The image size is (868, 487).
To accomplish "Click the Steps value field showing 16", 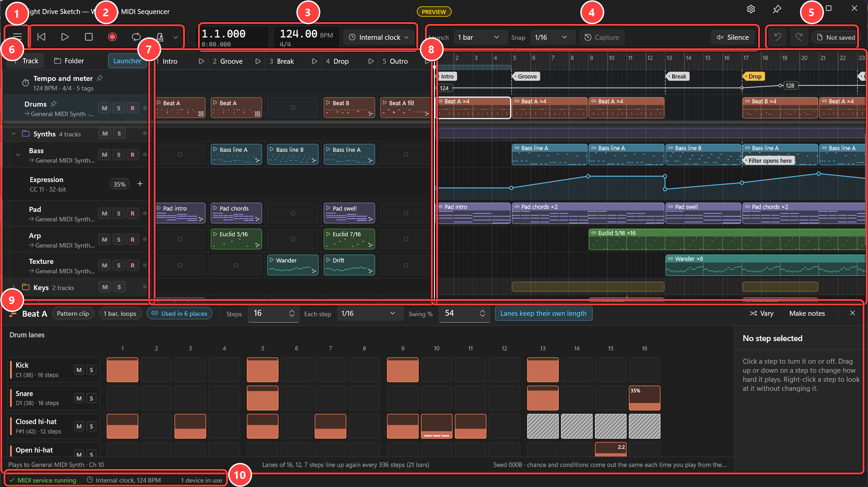I will pos(274,314).
